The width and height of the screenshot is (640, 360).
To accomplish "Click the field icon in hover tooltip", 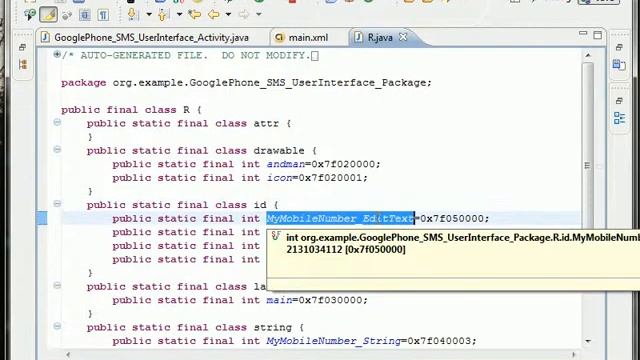I will tap(276, 236).
